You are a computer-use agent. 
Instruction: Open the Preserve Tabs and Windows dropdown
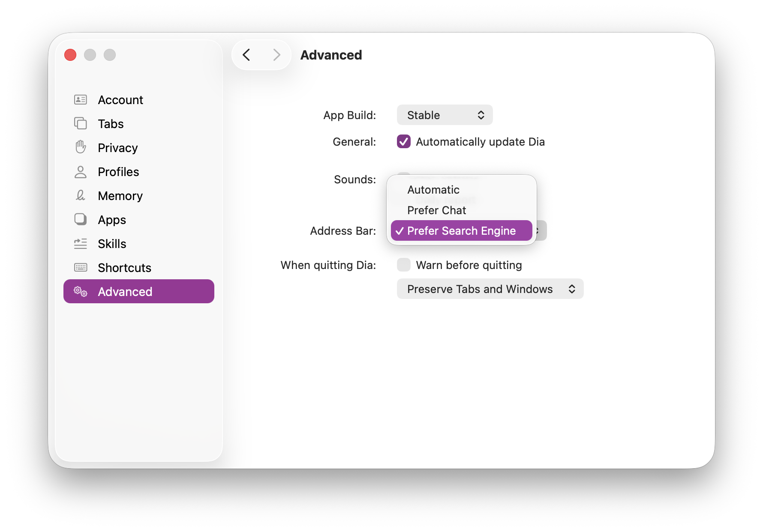(490, 289)
